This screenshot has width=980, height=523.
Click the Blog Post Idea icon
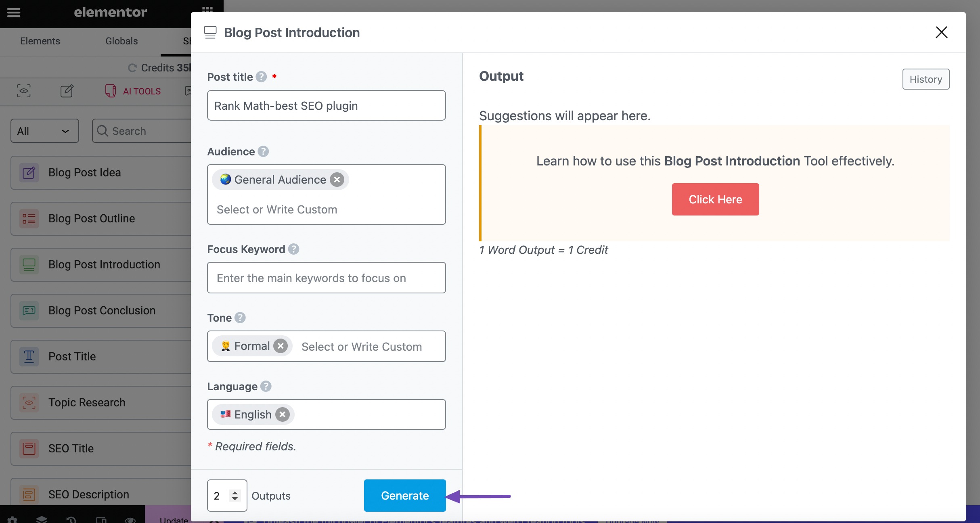[29, 173]
